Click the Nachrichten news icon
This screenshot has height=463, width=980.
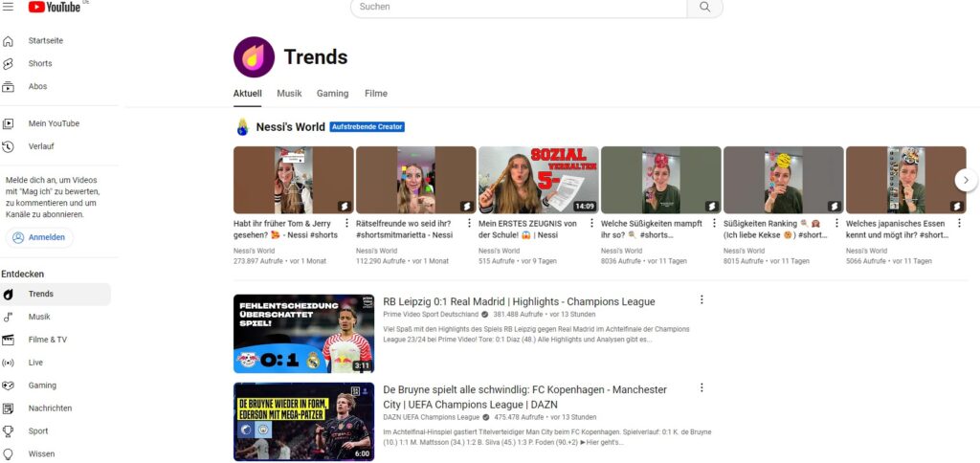[8, 408]
